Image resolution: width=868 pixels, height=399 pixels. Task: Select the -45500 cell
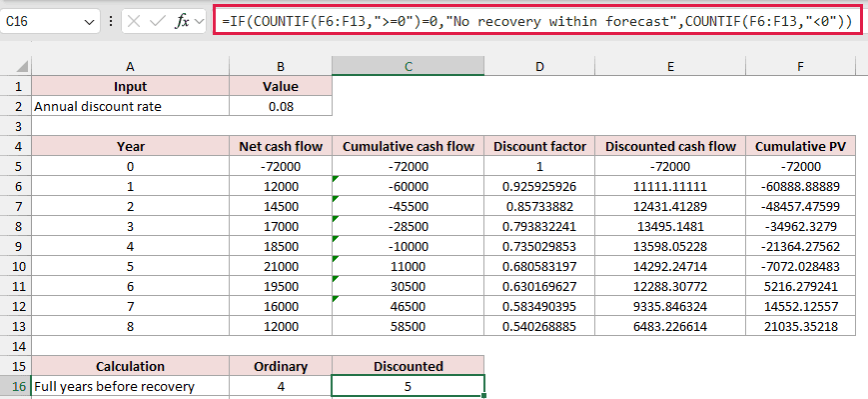tap(408, 206)
